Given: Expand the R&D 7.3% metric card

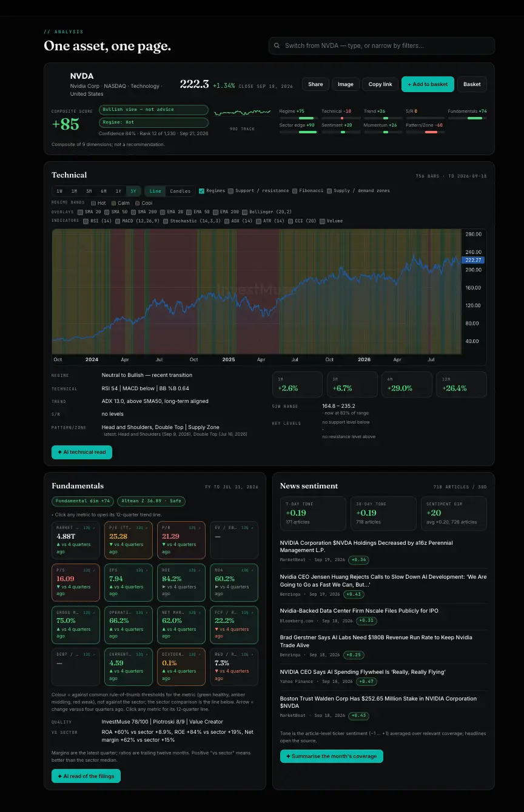Looking at the screenshot, I should (x=234, y=667).
